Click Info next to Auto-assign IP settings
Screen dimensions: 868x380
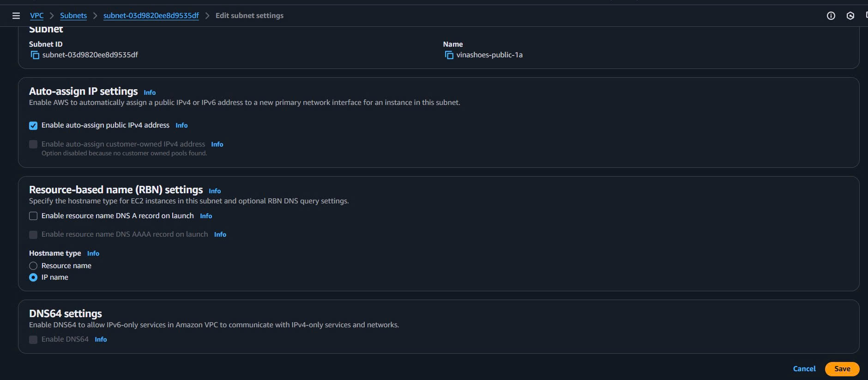[149, 92]
